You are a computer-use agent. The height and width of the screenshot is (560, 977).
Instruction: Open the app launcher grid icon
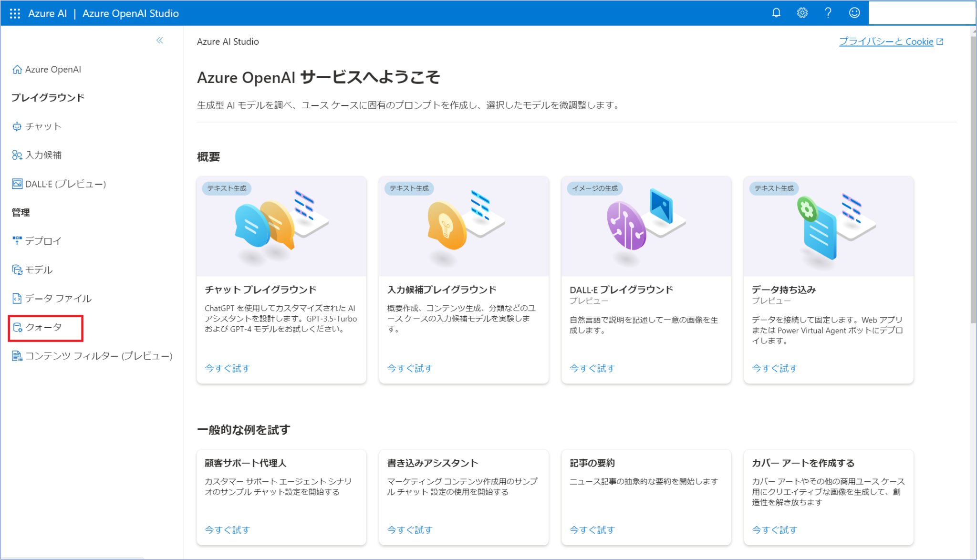pyautogui.click(x=15, y=13)
